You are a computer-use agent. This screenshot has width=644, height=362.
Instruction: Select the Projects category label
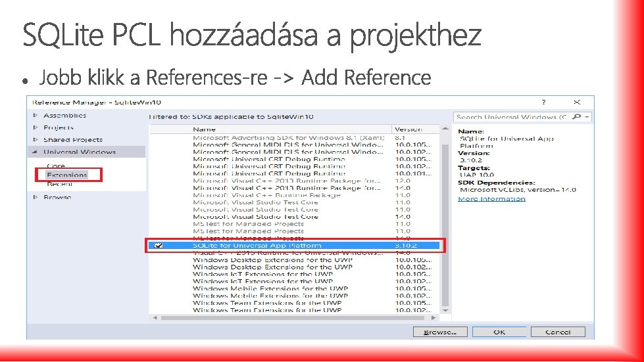pyautogui.click(x=59, y=127)
